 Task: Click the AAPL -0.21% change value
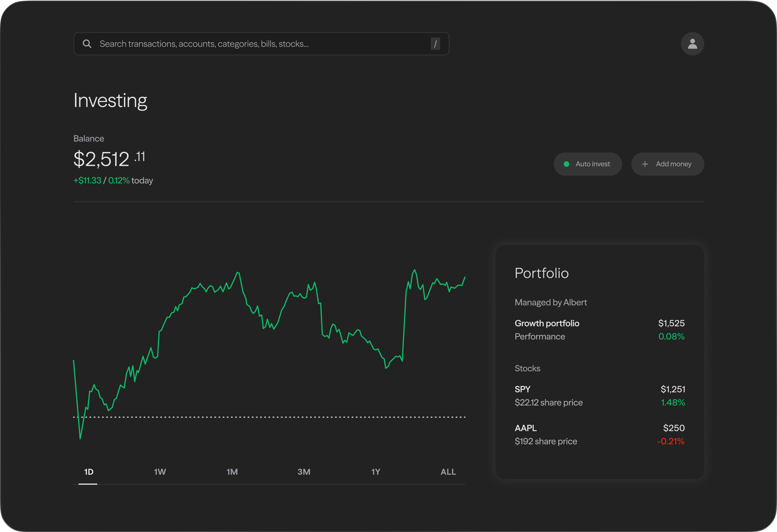[x=671, y=441]
